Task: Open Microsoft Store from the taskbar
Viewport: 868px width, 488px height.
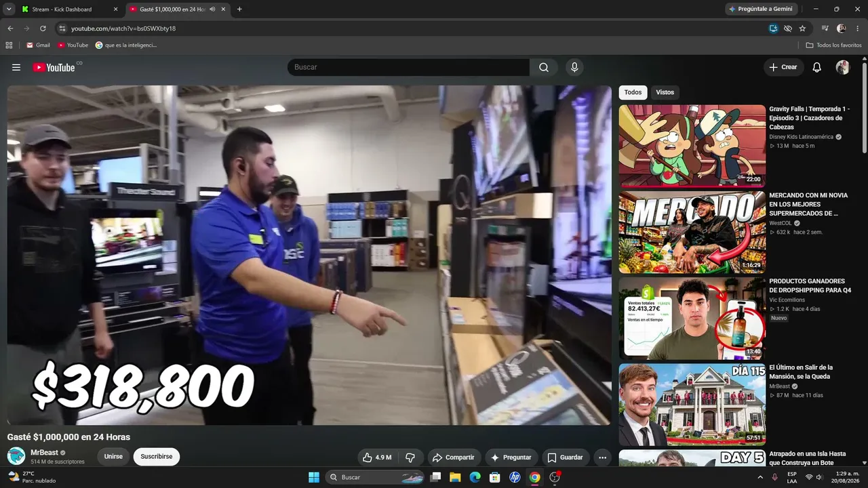Action: (x=495, y=477)
